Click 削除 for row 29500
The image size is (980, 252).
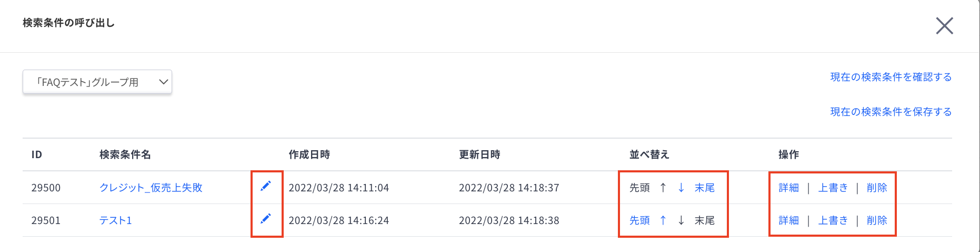pos(877,188)
